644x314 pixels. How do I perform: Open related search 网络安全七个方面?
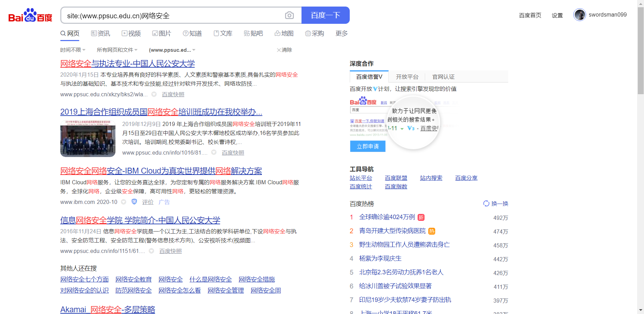coord(84,279)
